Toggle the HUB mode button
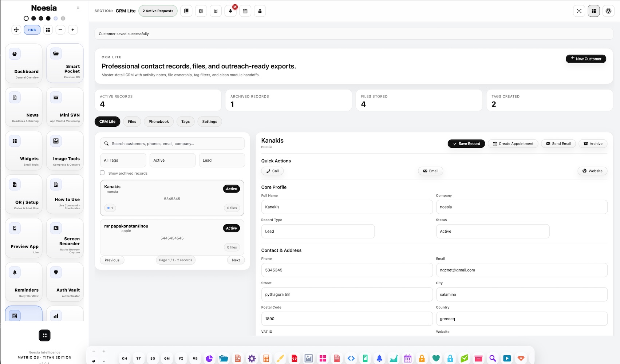 (32, 30)
